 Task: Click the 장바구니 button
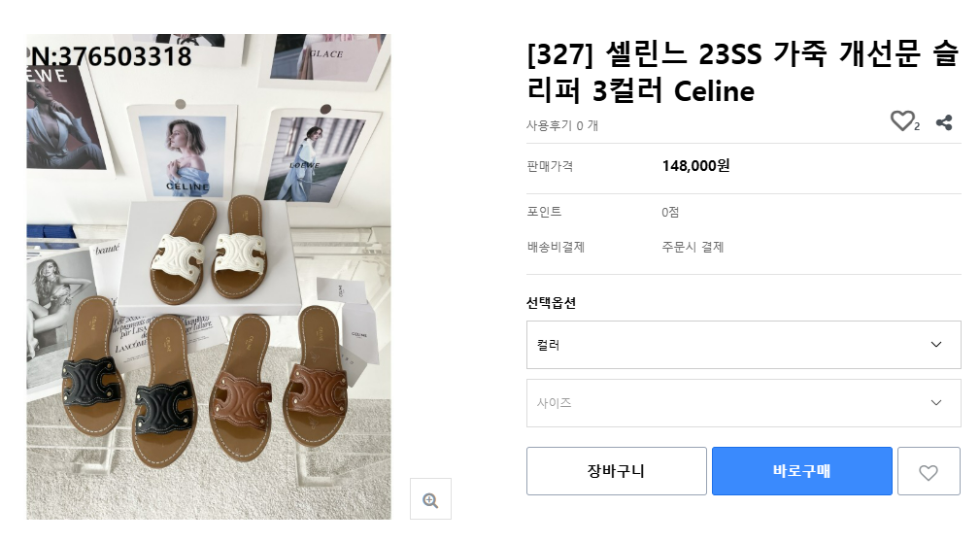pyautogui.click(x=616, y=472)
